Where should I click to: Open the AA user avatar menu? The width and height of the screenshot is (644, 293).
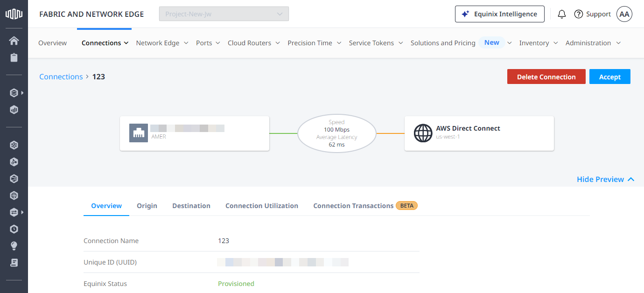624,14
